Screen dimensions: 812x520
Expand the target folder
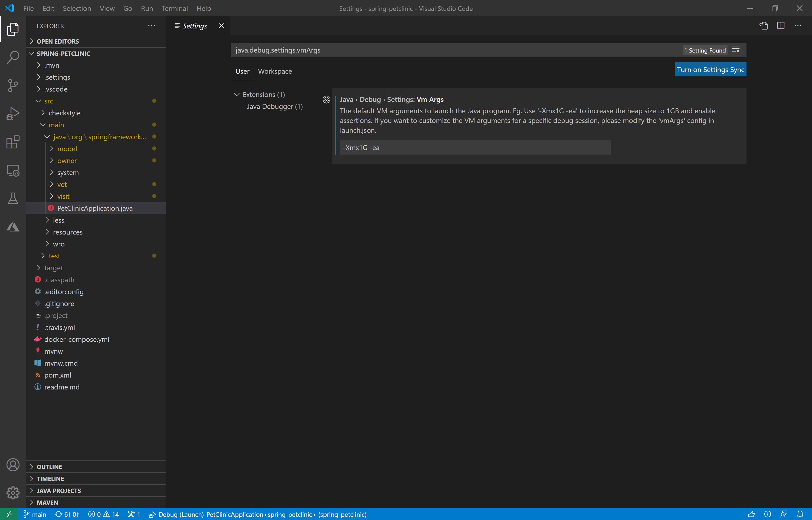point(96,268)
